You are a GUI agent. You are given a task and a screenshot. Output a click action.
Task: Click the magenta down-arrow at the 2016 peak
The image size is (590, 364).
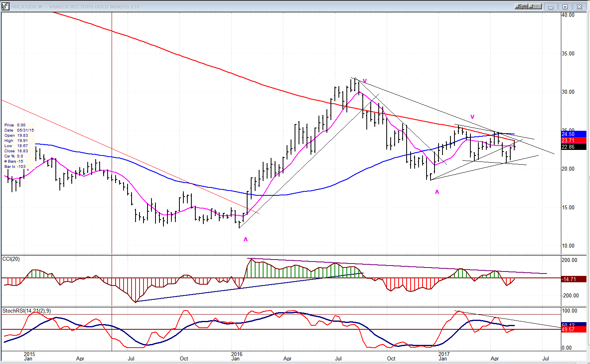[x=365, y=81]
